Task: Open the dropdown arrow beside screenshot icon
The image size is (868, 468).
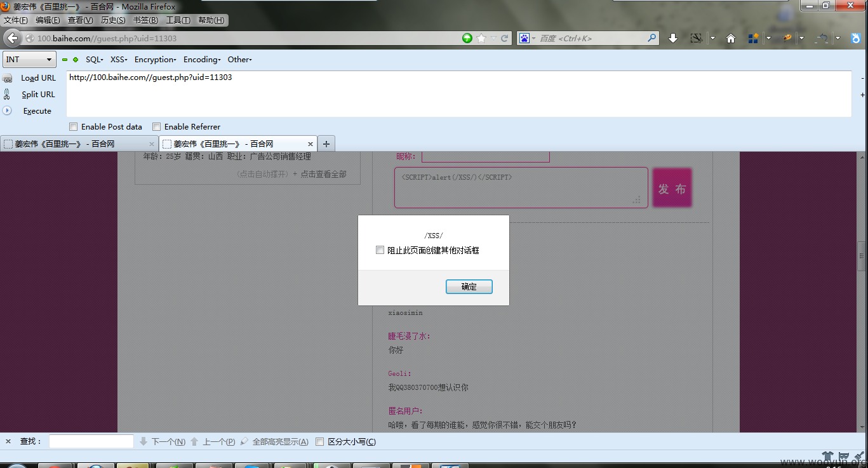Action: coord(712,38)
